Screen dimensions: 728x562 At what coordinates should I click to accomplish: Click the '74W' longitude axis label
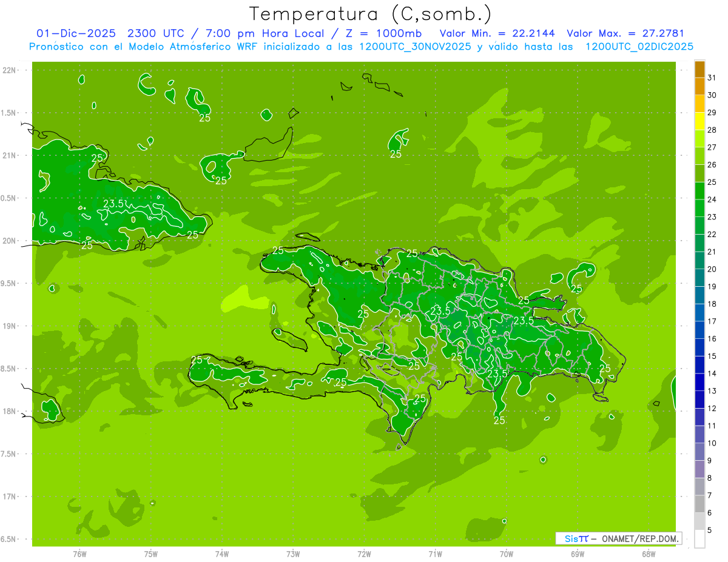pyautogui.click(x=222, y=554)
